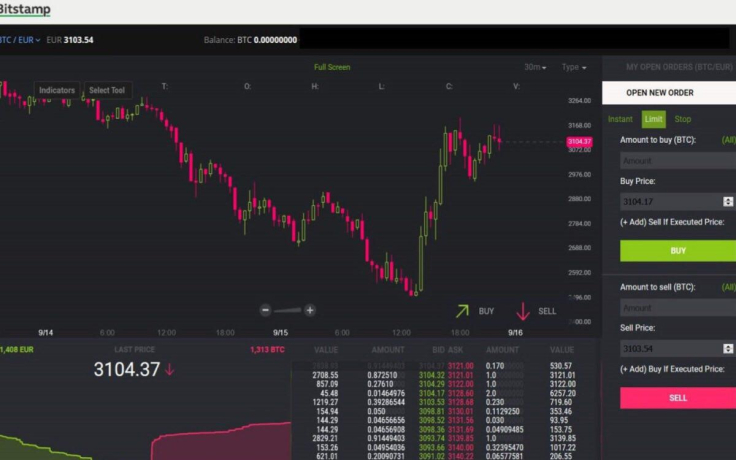Click bid price 3103.53 in order book
Image resolution: width=736 pixels, height=460 pixels.
click(x=432, y=402)
